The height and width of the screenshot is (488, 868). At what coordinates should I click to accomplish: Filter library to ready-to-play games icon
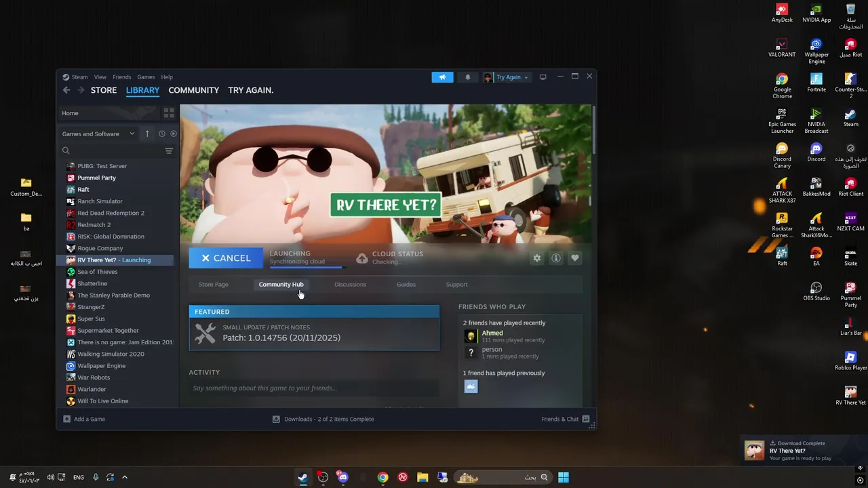(174, 134)
